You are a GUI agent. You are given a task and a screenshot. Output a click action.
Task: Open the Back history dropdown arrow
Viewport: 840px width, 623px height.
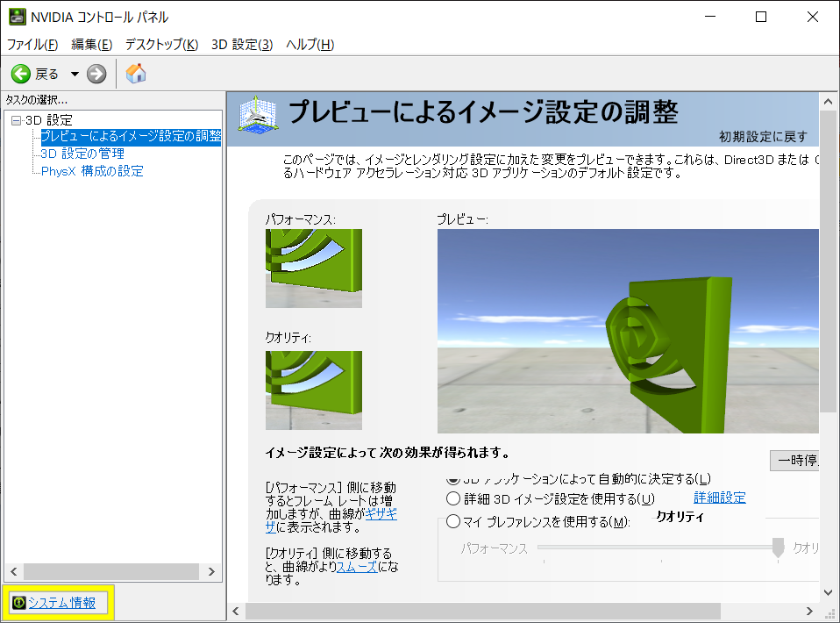(x=75, y=74)
